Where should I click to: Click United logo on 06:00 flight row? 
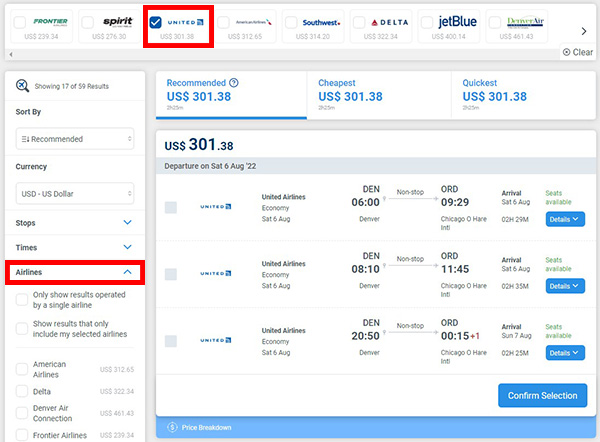point(216,207)
